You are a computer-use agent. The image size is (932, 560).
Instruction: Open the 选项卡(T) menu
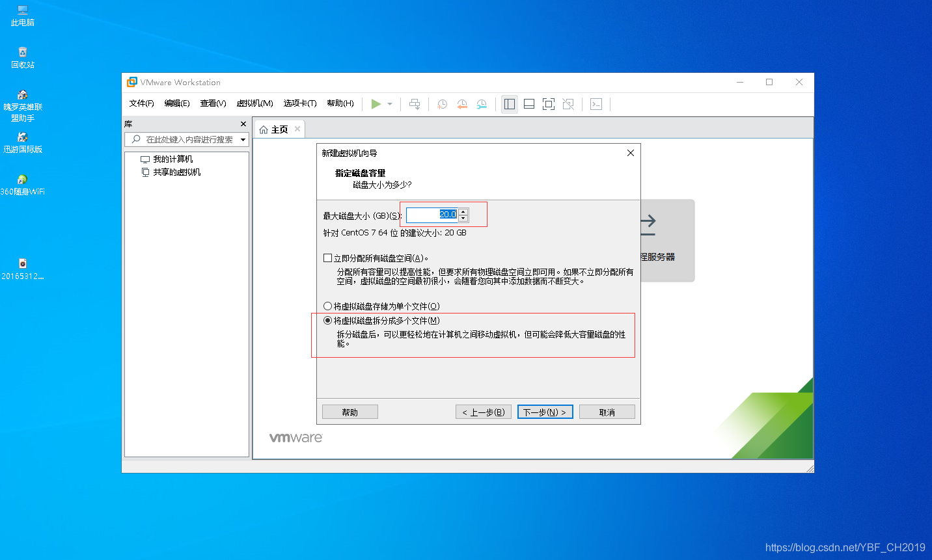click(x=300, y=103)
